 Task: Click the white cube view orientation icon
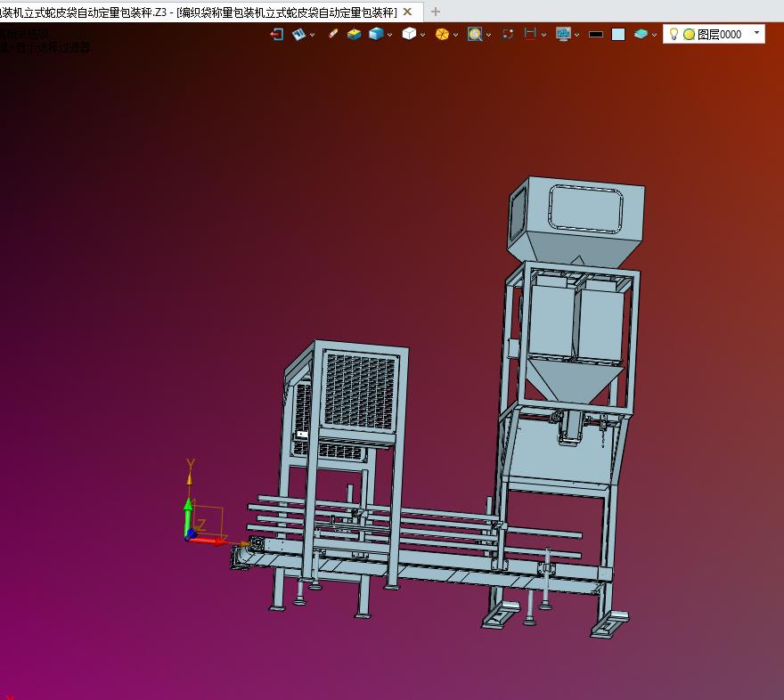(408, 34)
